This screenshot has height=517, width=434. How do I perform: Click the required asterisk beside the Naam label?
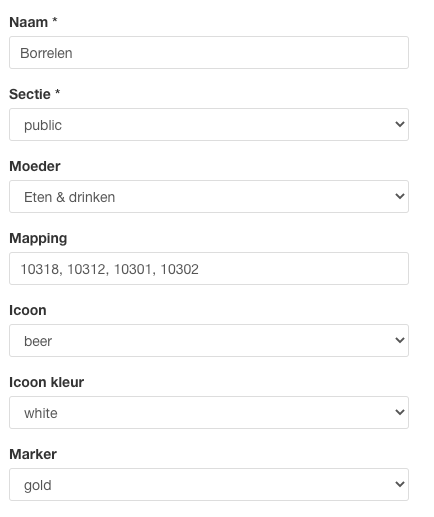pyautogui.click(x=55, y=20)
